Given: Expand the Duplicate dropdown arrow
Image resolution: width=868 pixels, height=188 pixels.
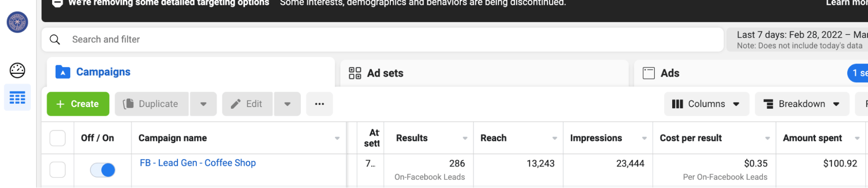Looking at the screenshot, I should (203, 104).
